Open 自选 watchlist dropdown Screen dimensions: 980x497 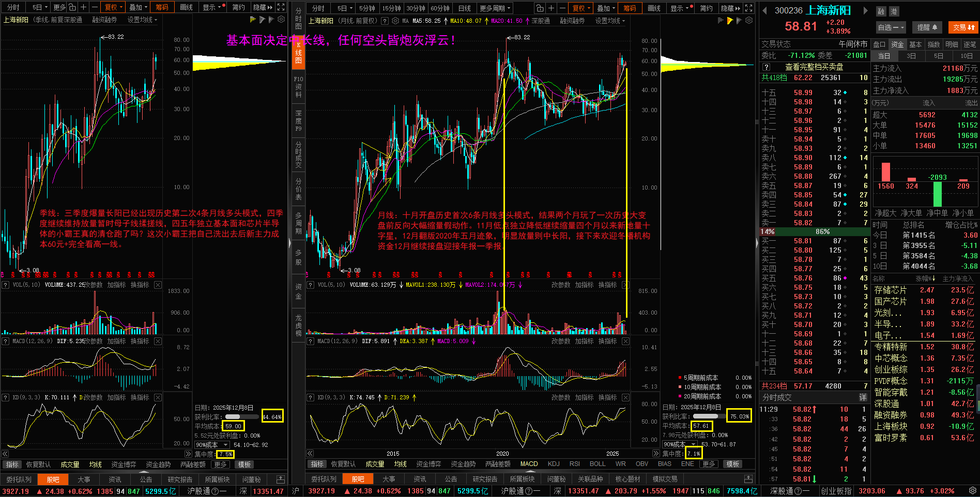tap(891, 27)
